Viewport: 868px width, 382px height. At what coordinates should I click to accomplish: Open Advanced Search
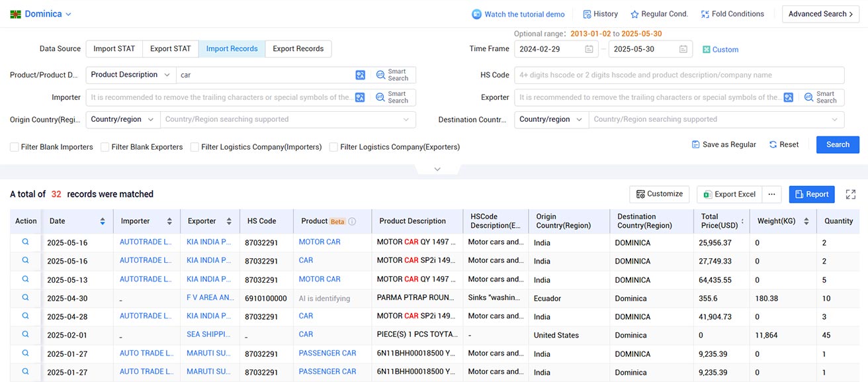(x=820, y=14)
